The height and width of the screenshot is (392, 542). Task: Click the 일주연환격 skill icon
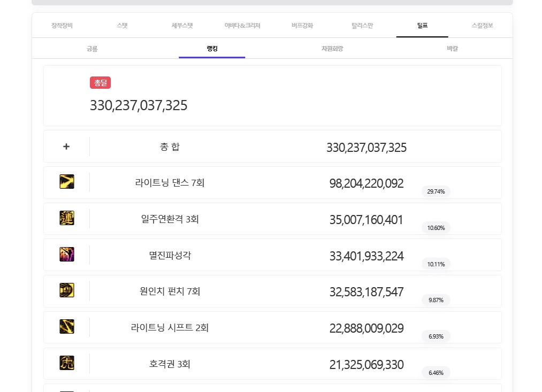[x=67, y=218]
